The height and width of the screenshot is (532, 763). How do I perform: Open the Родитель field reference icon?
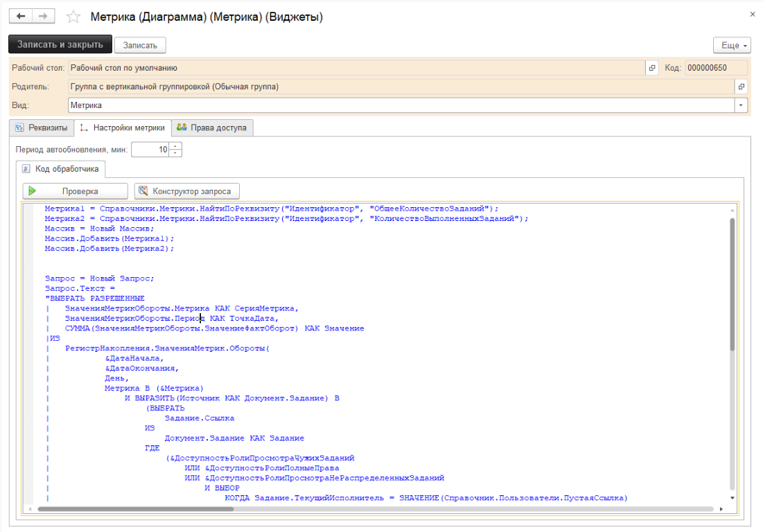(741, 87)
